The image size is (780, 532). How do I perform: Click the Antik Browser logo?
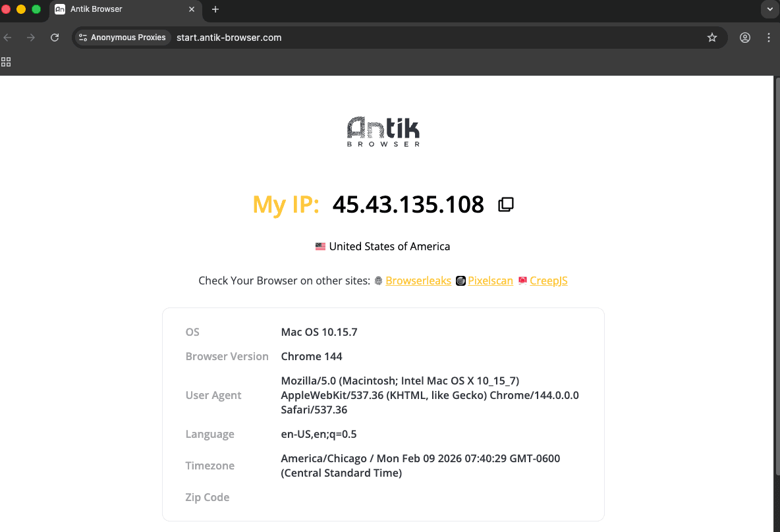[x=383, y=130]
